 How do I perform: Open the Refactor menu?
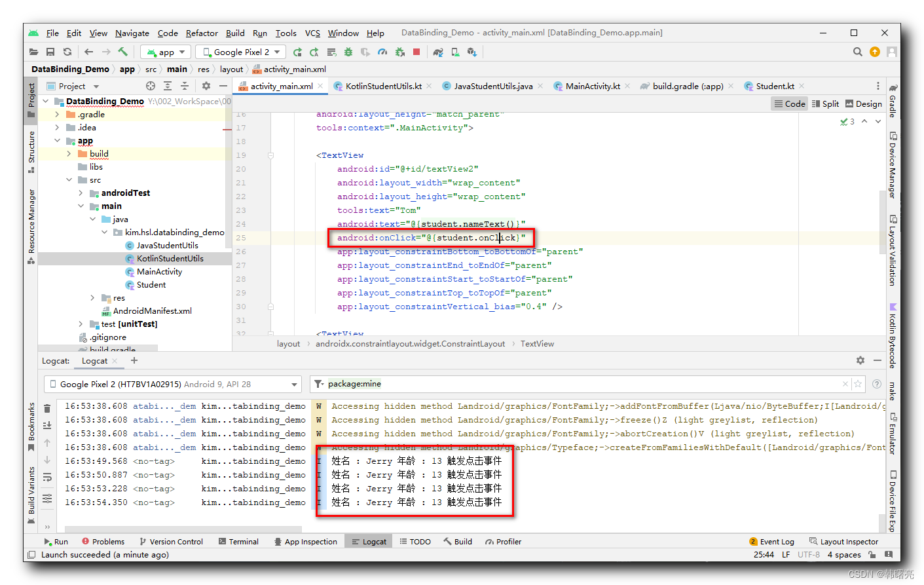[x=202, y=33]
